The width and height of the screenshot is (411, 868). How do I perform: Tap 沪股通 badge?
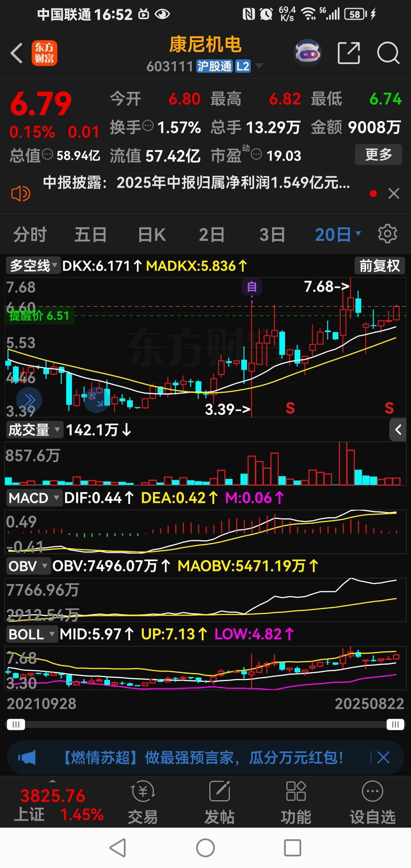click(x=214, y=66)
